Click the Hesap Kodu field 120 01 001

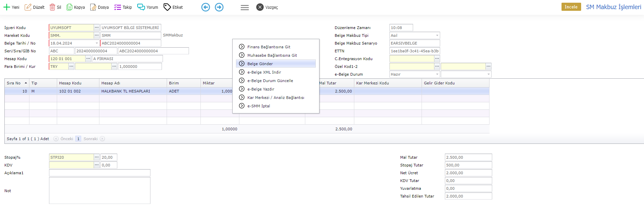(x=67, y=59)
